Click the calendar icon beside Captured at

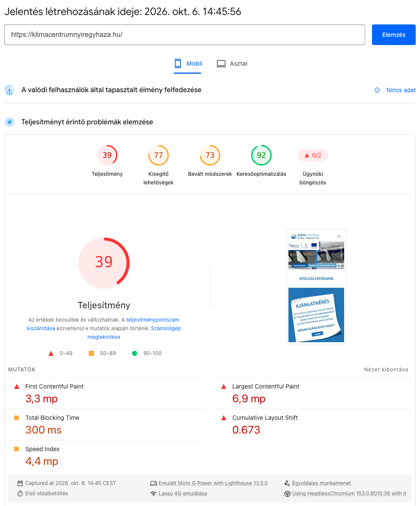click(x=20, y=483)
